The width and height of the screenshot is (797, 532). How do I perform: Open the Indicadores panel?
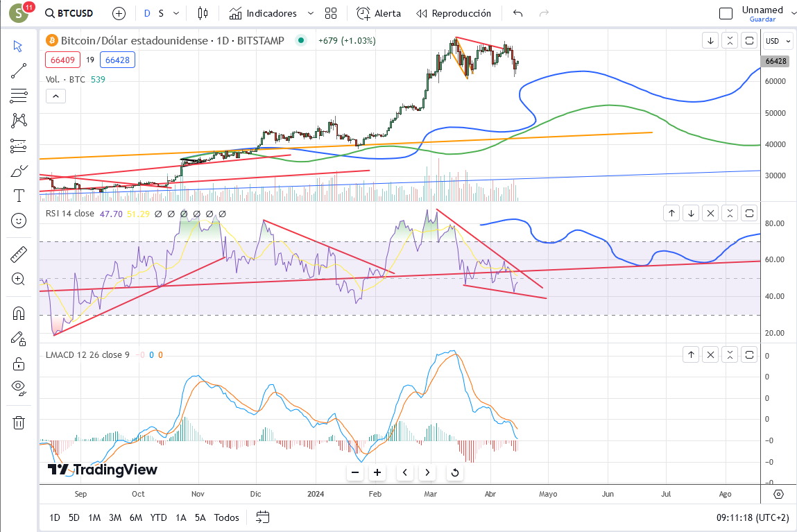pyautogui.click(x=263, y=13)
